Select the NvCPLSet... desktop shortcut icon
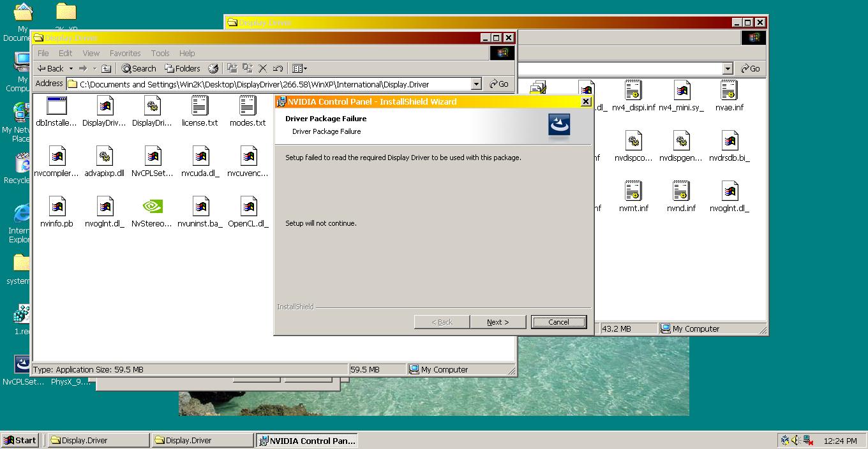Viewport: 868px width, 449px height. pyautogui.click(x=22, y=371)
